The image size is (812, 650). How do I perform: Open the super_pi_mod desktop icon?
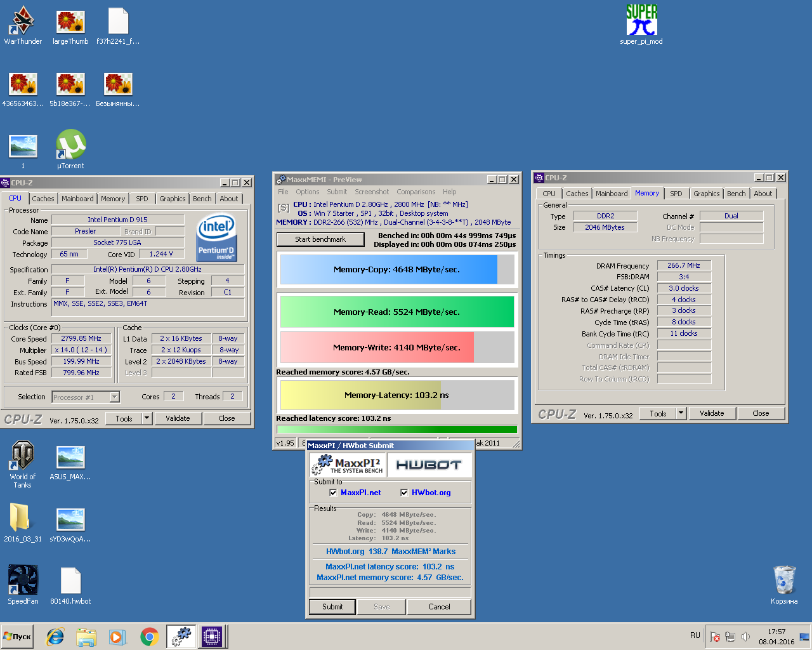point(641,25)
